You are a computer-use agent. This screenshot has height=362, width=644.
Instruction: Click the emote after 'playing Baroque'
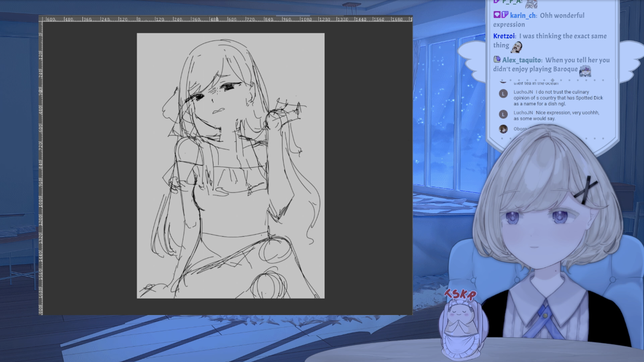coord(585,71)
